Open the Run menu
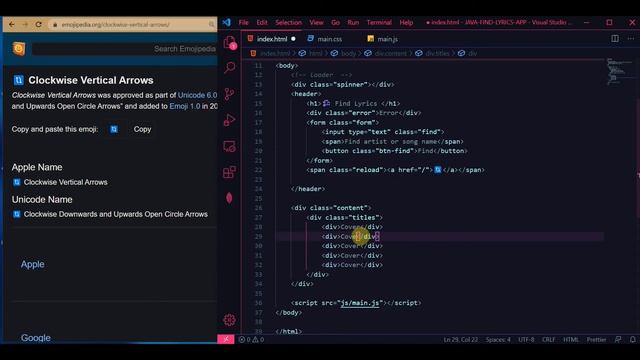This screenshot has width=640, height=360. point(353,22)
